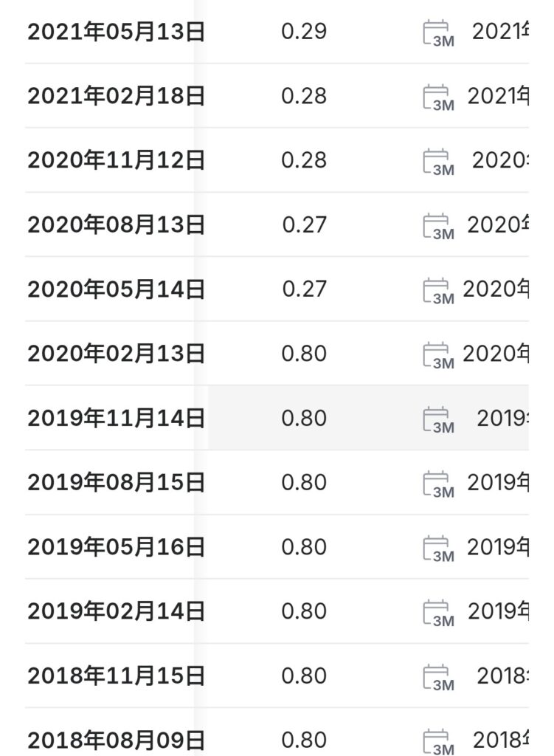Click the 3M calendar icon for 2020年08月13日
This screenshot has width=554, height=756.
[437, 227]
